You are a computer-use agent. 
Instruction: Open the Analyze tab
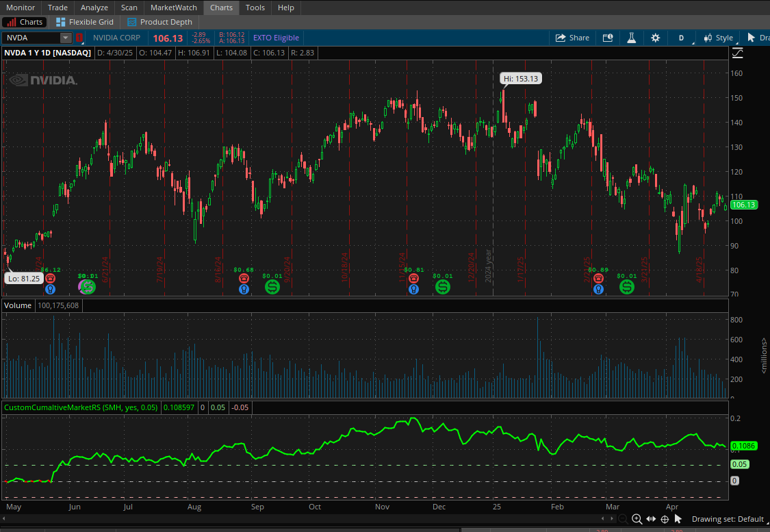coord(94,8)
